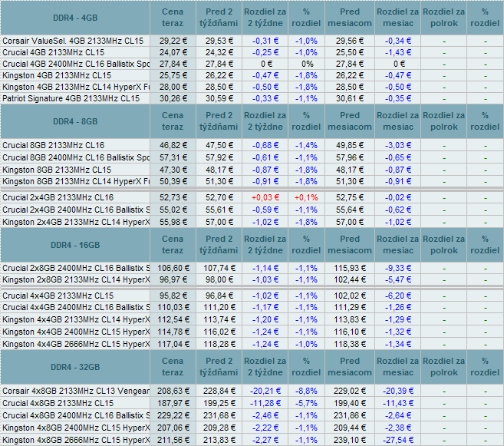Select the -11,28 € two-week difference cell

pos(265,403)
